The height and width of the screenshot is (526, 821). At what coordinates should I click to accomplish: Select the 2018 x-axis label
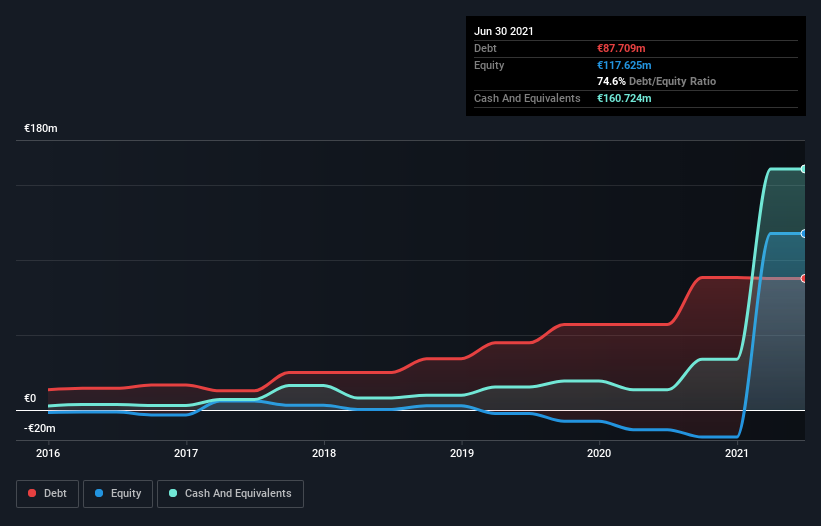click(x=324, y=453)
